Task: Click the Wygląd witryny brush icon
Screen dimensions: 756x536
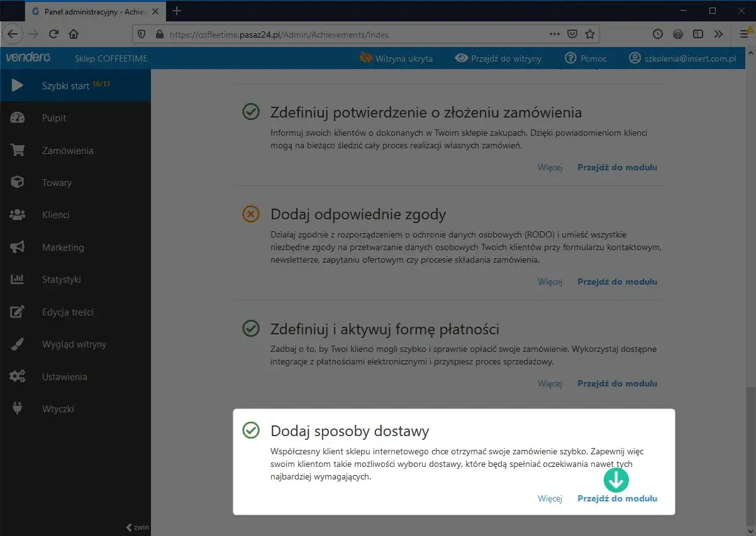Action: pyautogui.click(x=18, y=344)
